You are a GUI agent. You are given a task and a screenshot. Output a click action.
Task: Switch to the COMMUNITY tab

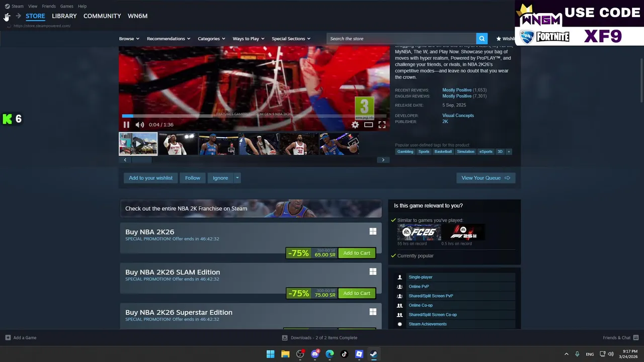coord(102,16)
